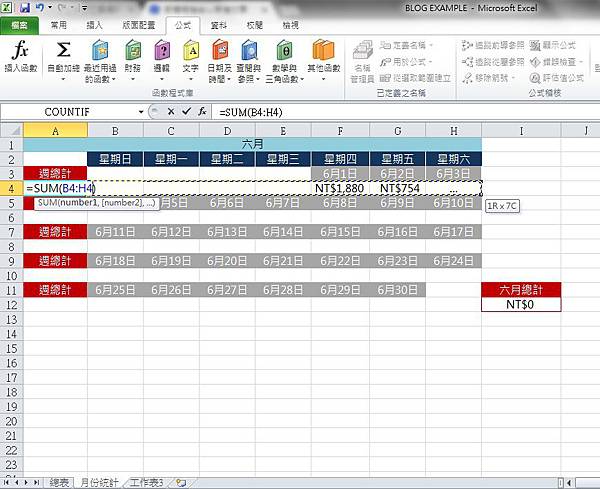Click the fx button beside the formula bar

pyautogui.click(x=202, y=112)
